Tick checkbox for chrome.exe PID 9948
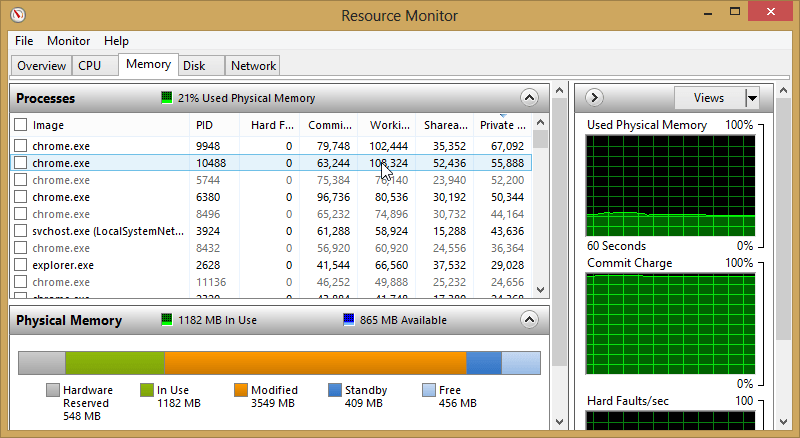 (20, 146)
